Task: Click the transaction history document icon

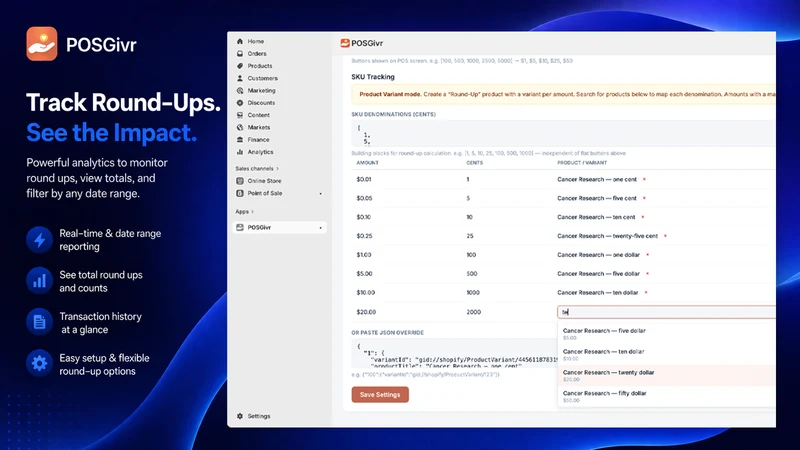Action: coord(39,322)
